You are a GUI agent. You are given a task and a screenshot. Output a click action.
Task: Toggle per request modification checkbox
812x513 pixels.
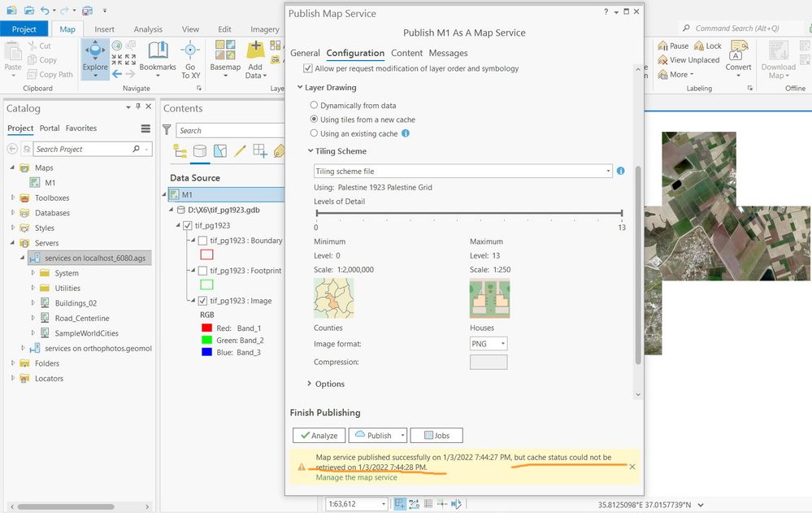tap(307, 68)
